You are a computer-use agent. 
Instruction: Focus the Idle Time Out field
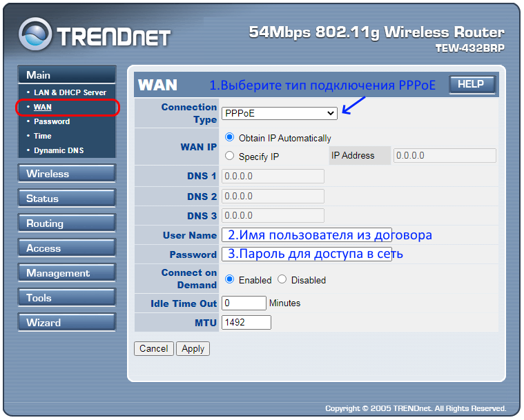[244, 303]
